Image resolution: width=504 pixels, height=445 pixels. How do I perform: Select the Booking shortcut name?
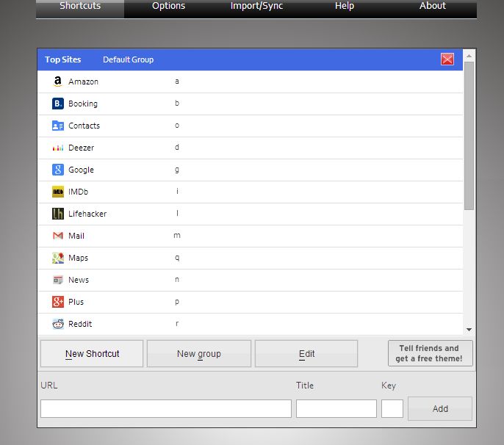83,104
